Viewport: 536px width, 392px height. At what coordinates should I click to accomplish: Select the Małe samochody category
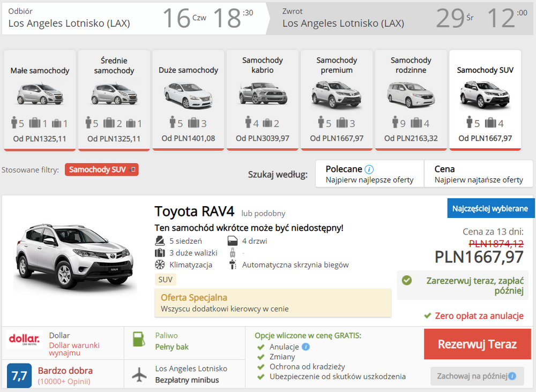tap(40, 100)
